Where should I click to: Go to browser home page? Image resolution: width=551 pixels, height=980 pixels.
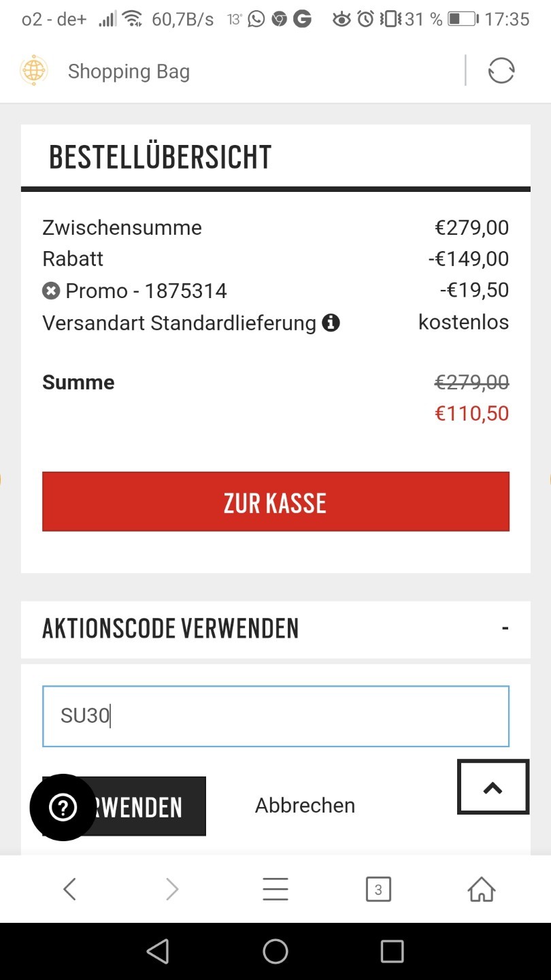click(481, 889)
